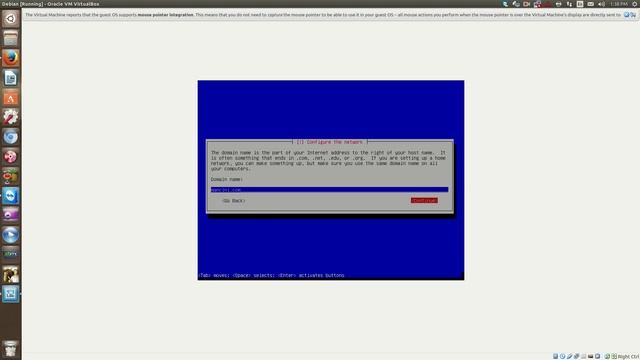640x360 pixels.
Task: Open the mail indicator in top panel
Action: point(591,4)
